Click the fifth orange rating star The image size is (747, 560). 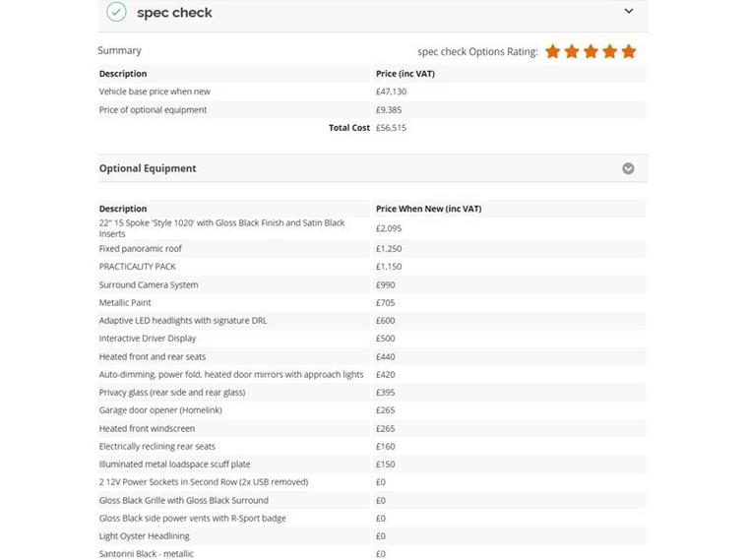point(629,51)
